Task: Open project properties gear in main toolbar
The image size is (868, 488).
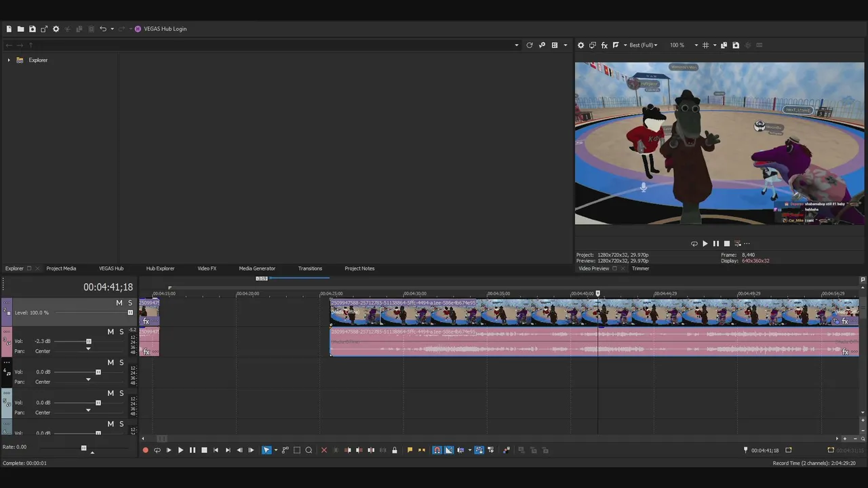Action: point(56,29)
